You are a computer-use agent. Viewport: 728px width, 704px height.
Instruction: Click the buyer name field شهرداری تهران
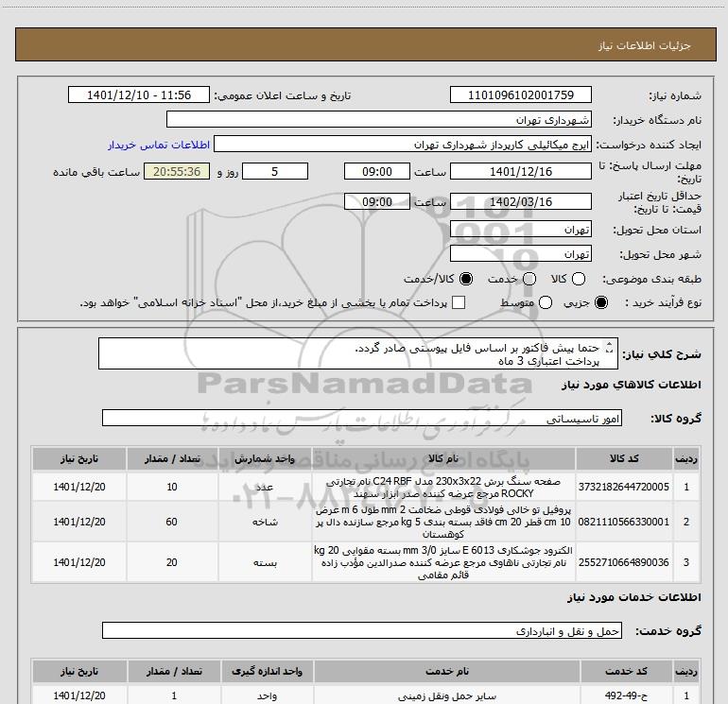(379, 120)
